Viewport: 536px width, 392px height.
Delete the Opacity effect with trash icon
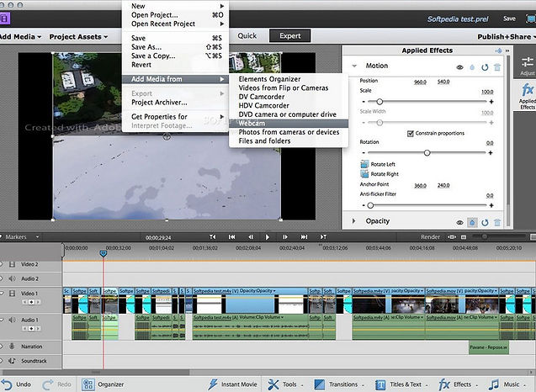coord(497,222)
